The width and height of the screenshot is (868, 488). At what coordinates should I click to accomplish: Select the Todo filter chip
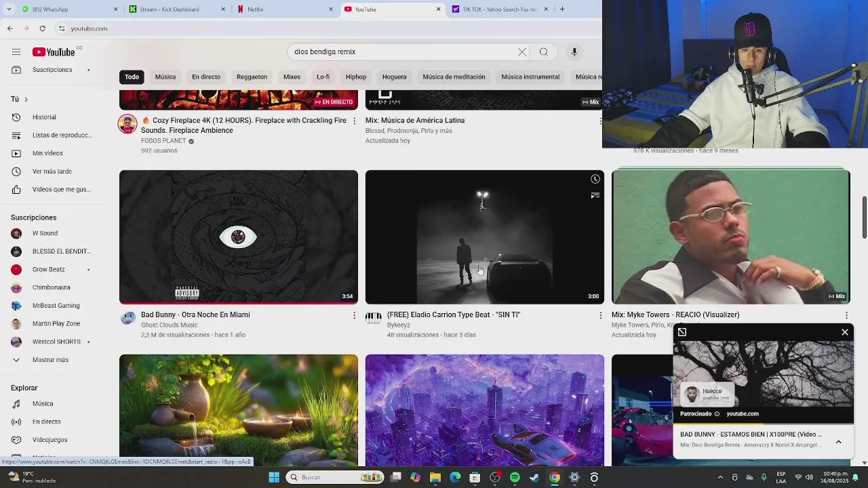click(132, 77)
